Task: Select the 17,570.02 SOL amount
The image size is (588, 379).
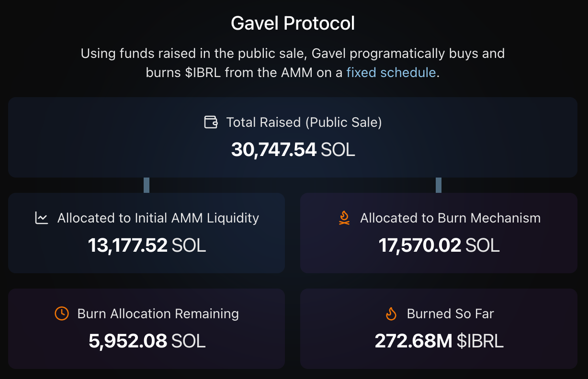Action: click(439, 245)
